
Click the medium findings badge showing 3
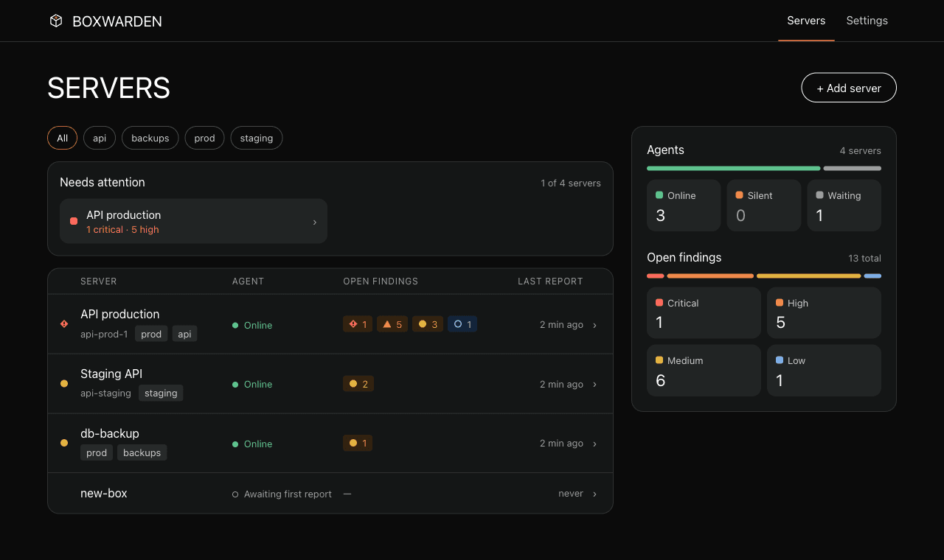point(428,324)
